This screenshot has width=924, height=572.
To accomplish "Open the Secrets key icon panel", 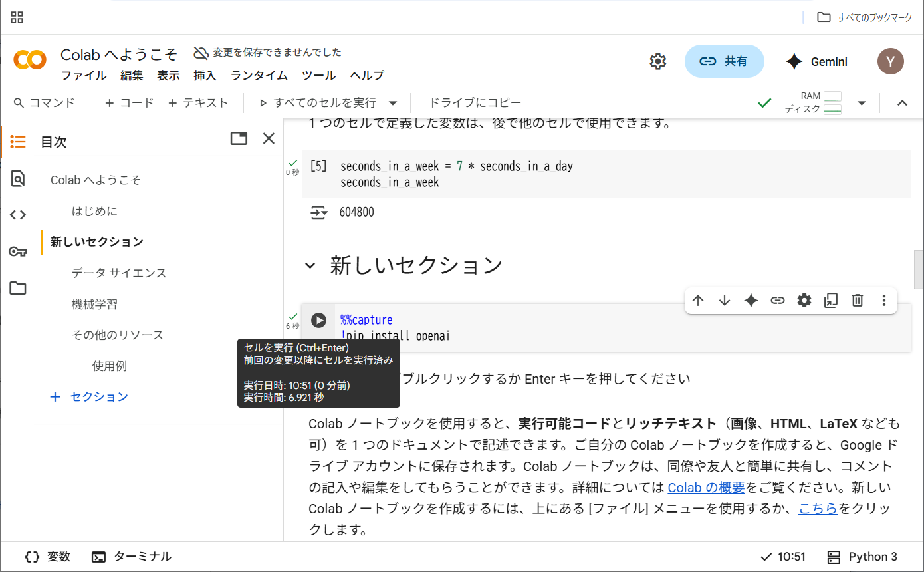I will click(18, 251).
